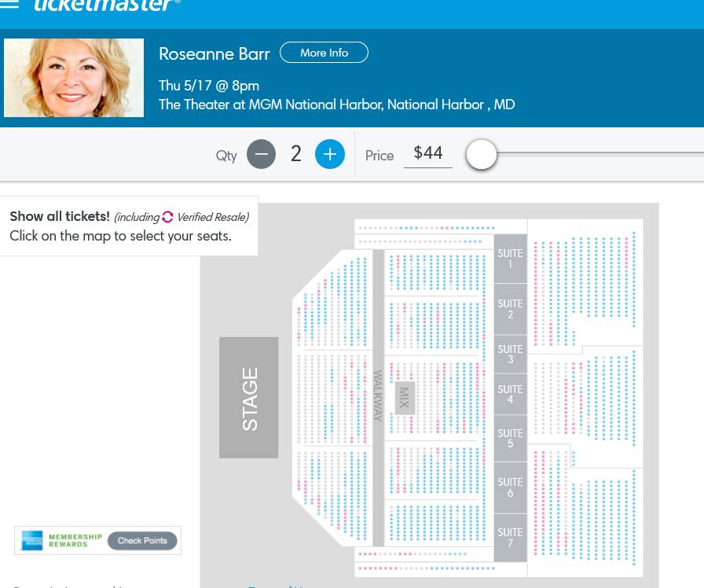This screenshot has height=588, width=704.
Task: Click the Ticketmaster logo
Action: [107, 6]
